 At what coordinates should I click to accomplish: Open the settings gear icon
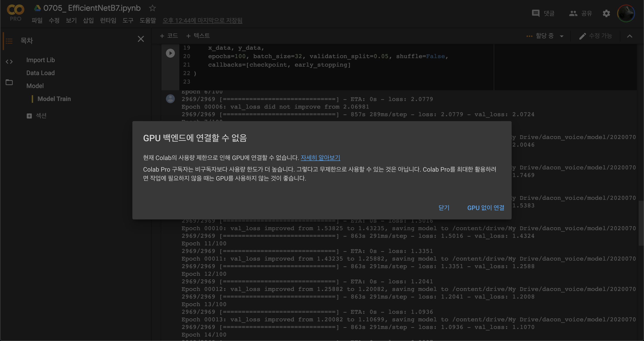pyautogui.click(x=606, y=13)
